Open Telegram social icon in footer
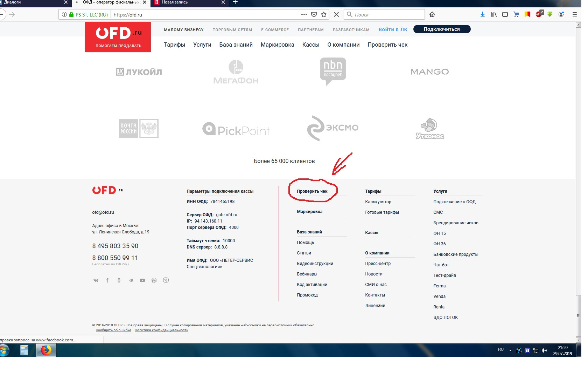The width and height of the screenshot is (588, 368). [131, 280]
